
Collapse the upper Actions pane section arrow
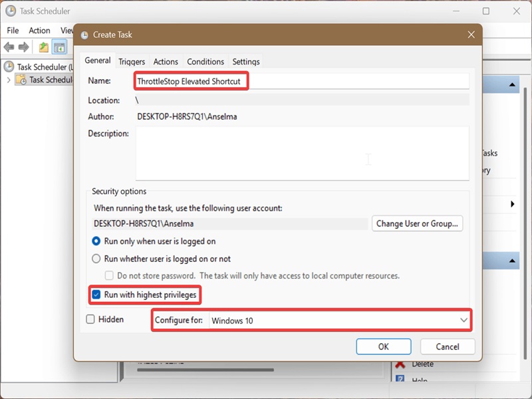click(512, 85)
